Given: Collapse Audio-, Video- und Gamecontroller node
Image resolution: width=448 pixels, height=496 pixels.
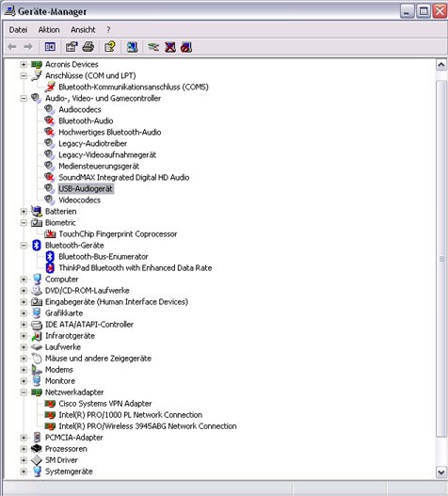Looking at the screenshot, I should coord(24,99).
